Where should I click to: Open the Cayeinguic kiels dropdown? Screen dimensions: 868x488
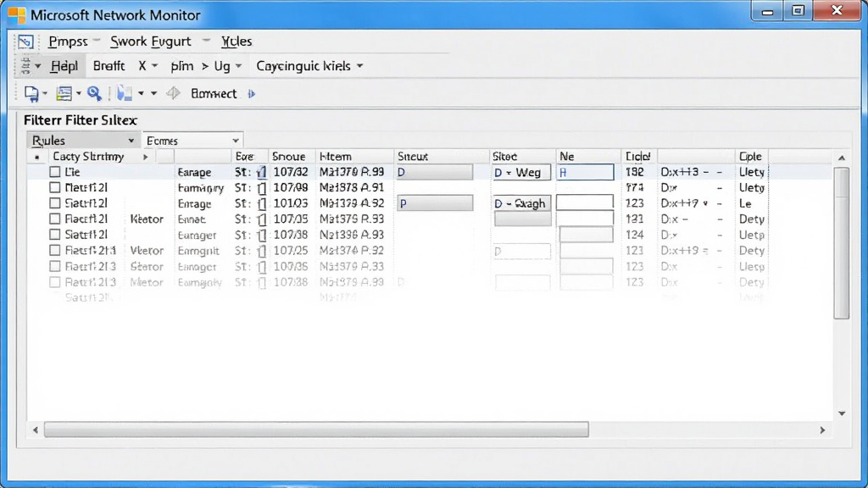pos(359,66)
